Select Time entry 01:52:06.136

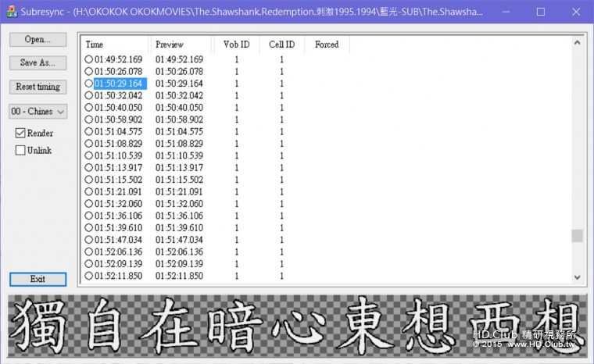[x=119, y=252]
